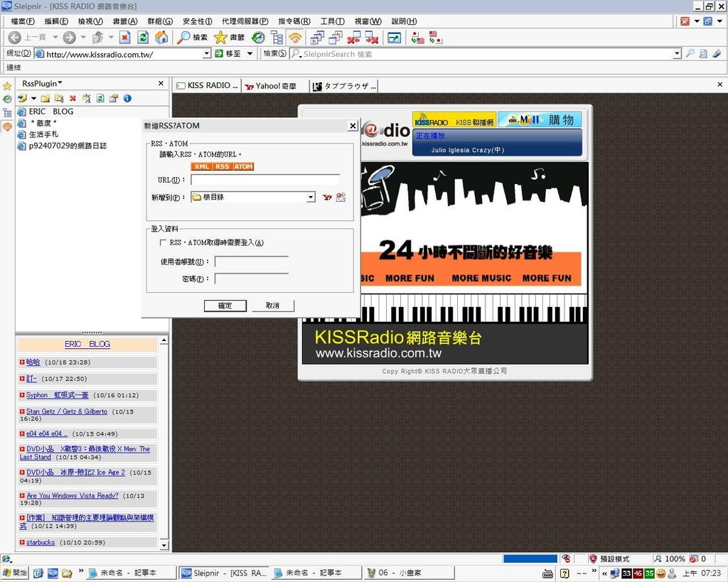
Task: Open the Back button history dropdown arrow
Action: tap(55, 38)
